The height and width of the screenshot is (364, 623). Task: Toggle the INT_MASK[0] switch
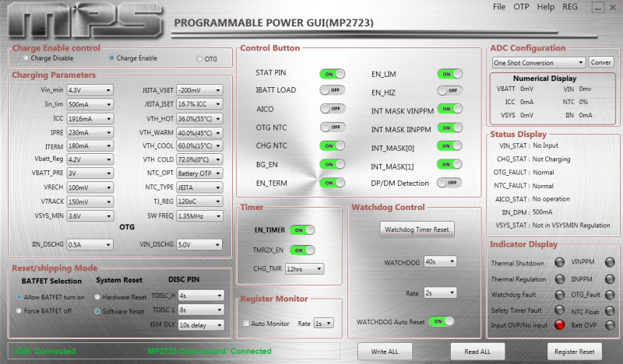point(449,145)
